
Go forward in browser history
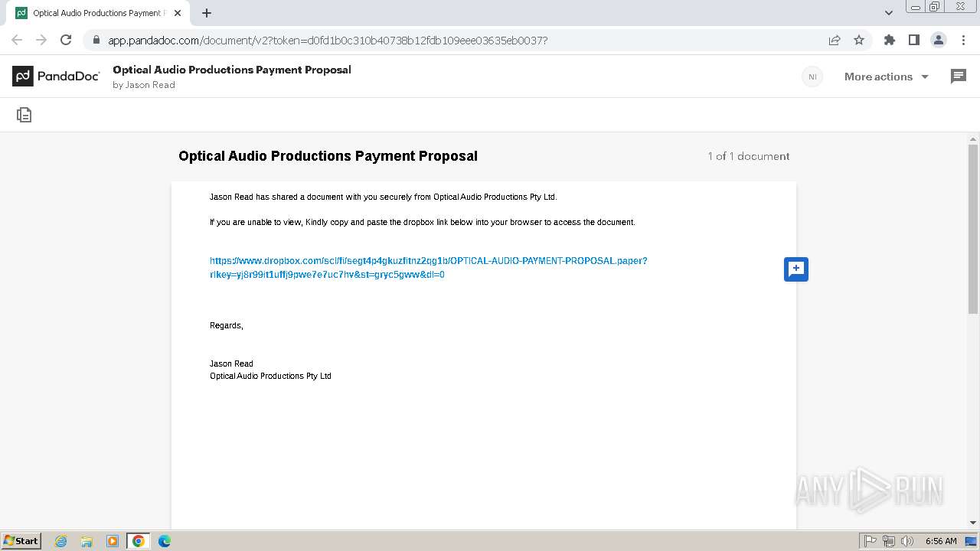click(41, 40)
